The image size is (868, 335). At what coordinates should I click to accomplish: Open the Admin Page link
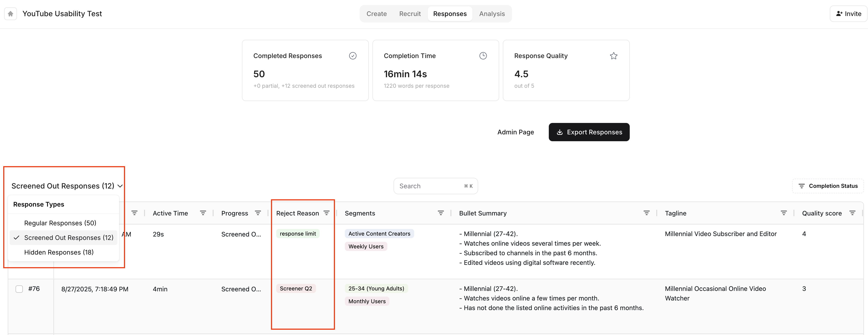[x=515, y=132]
